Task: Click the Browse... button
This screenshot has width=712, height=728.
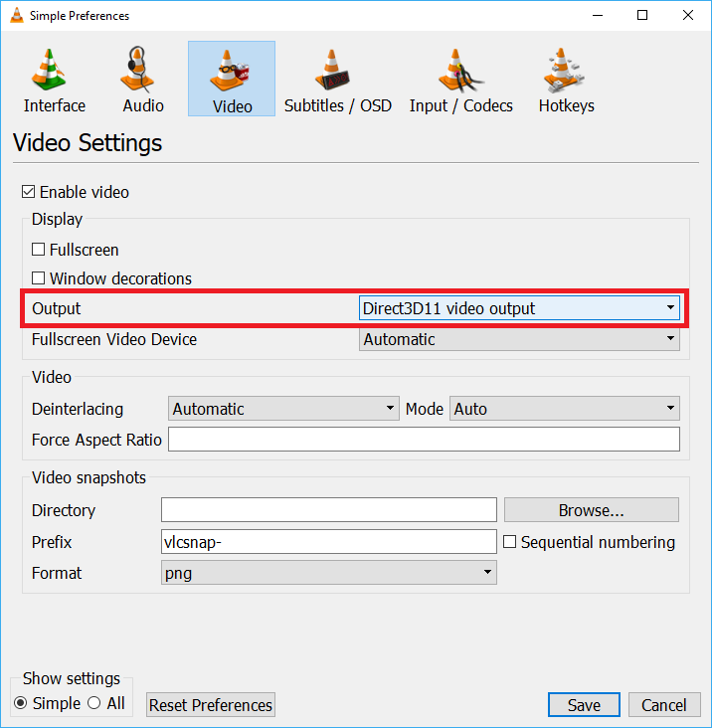Action: coord(591,510)
